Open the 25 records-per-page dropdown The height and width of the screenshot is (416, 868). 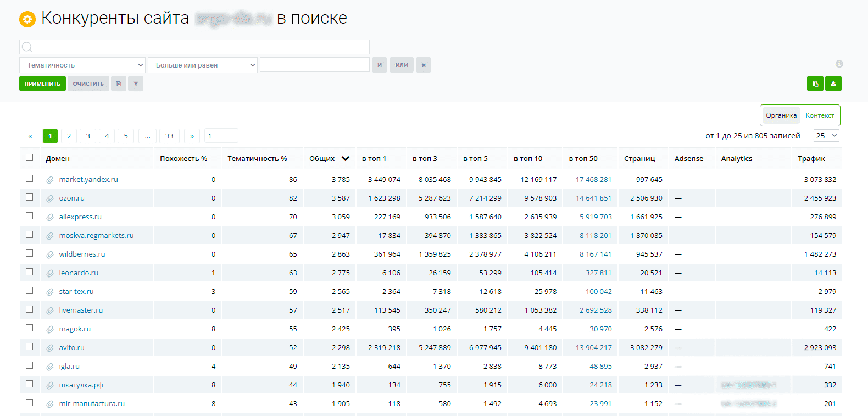pos(826,136)
